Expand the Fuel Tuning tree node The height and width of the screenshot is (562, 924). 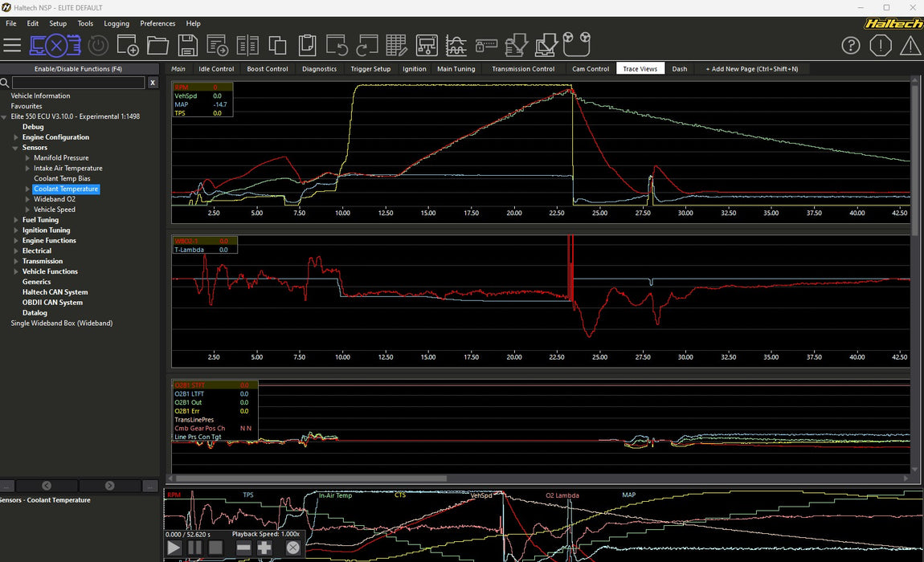(16, 220)
